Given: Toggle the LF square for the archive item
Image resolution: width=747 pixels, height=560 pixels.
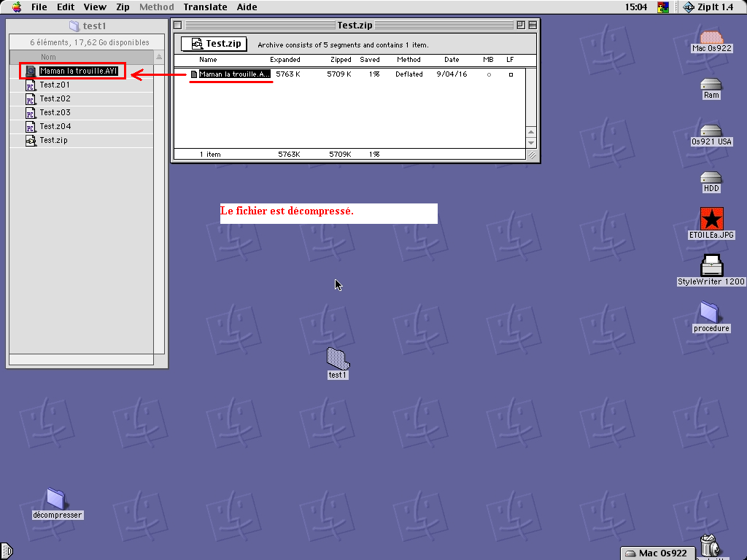Looking at the screenshot, I should [511, 74].
